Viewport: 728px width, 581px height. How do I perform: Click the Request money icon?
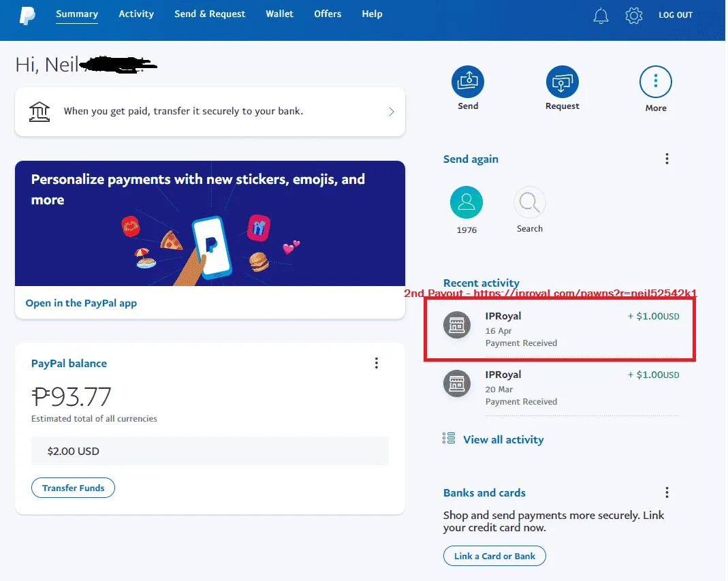563,82
